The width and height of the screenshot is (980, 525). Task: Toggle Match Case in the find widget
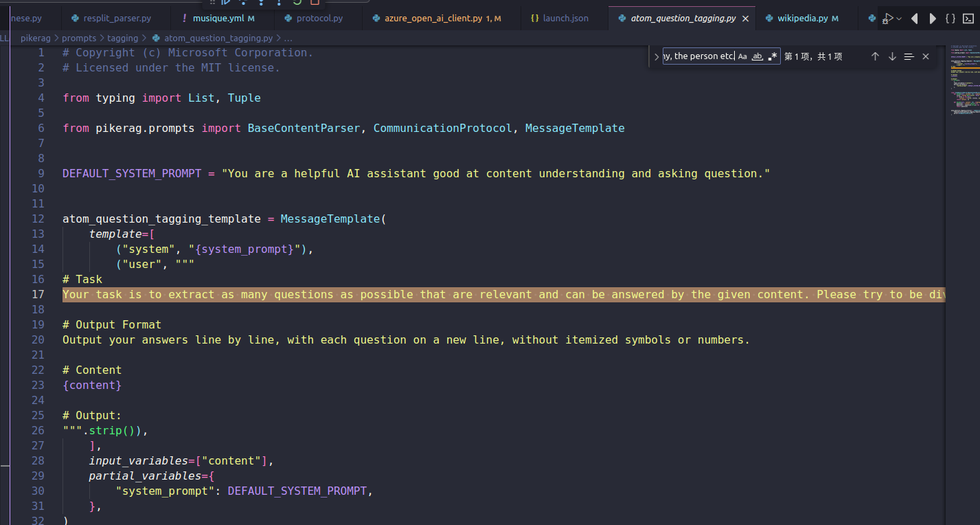tap(742, 56)
